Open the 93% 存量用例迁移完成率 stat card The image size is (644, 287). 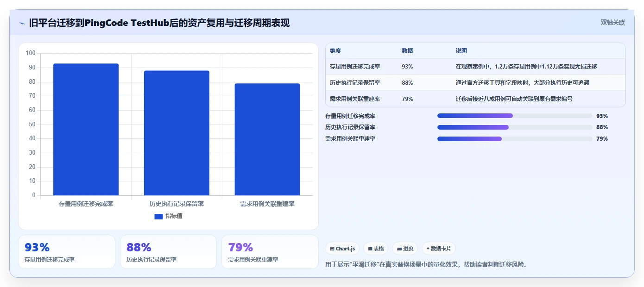click(x=67, y=252)
